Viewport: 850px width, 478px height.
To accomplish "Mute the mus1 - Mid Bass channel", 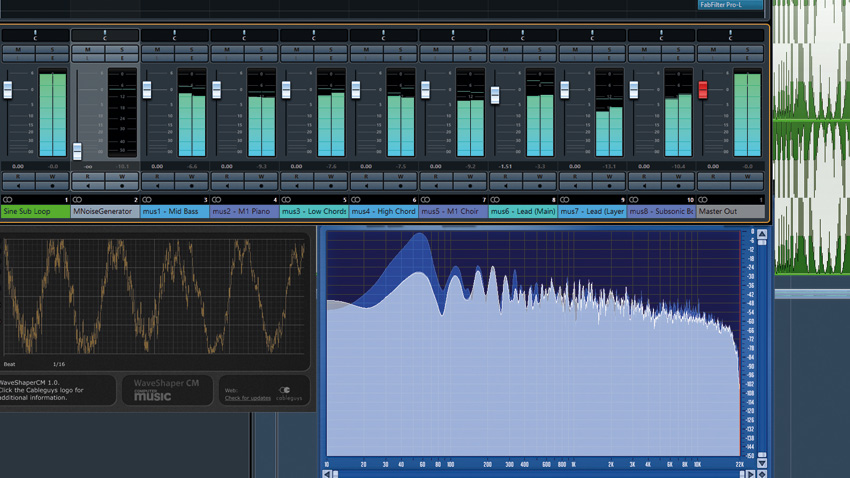I will click(157, 50).
